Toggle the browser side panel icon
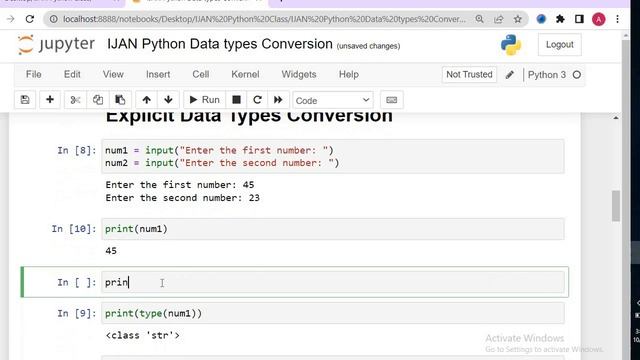The height and width of the screenshot is (360, 640). coord(579,19)
